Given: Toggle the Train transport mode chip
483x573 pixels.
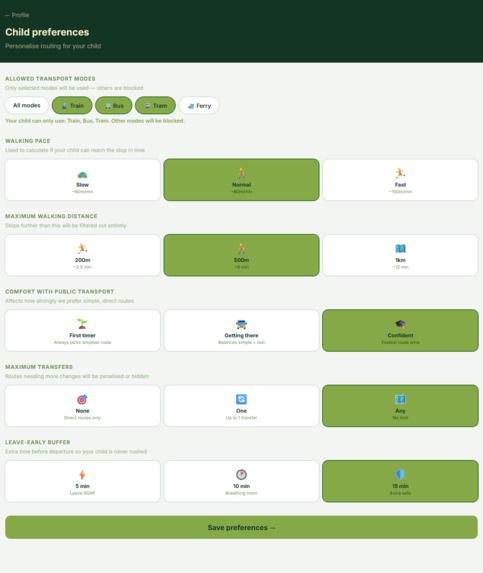Looking at the screenshot, I should coord(72,105).
